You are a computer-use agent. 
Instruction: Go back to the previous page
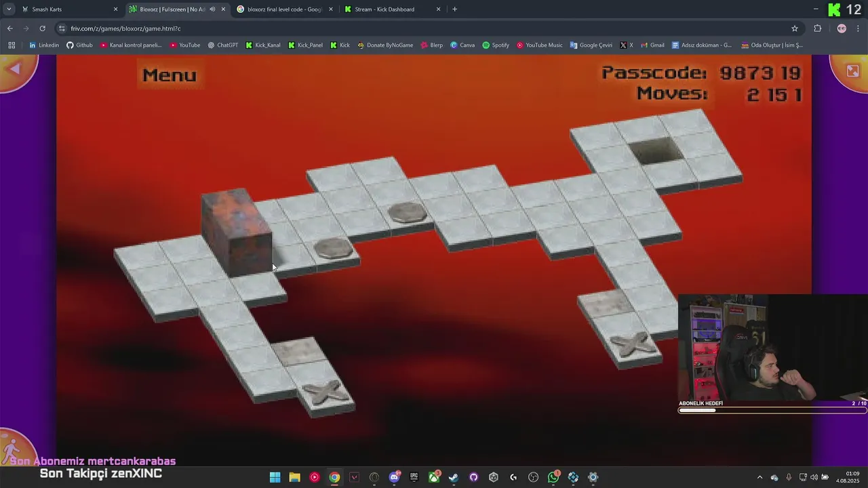9,28
